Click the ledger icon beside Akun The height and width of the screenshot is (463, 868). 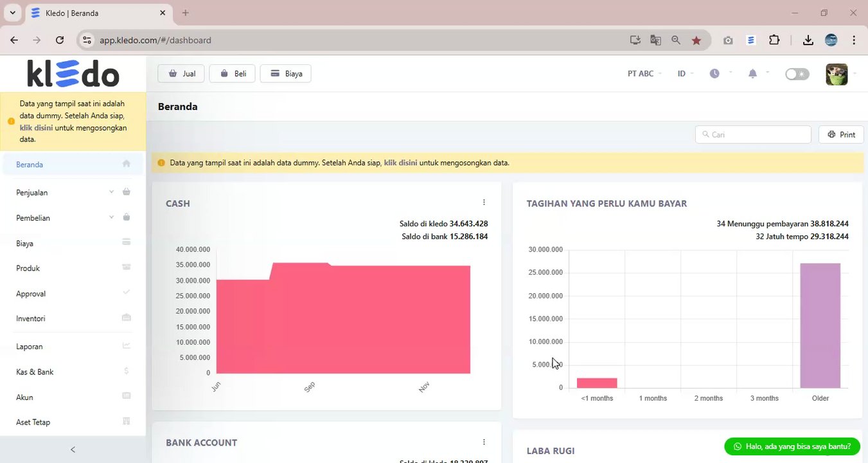(127, 396)
